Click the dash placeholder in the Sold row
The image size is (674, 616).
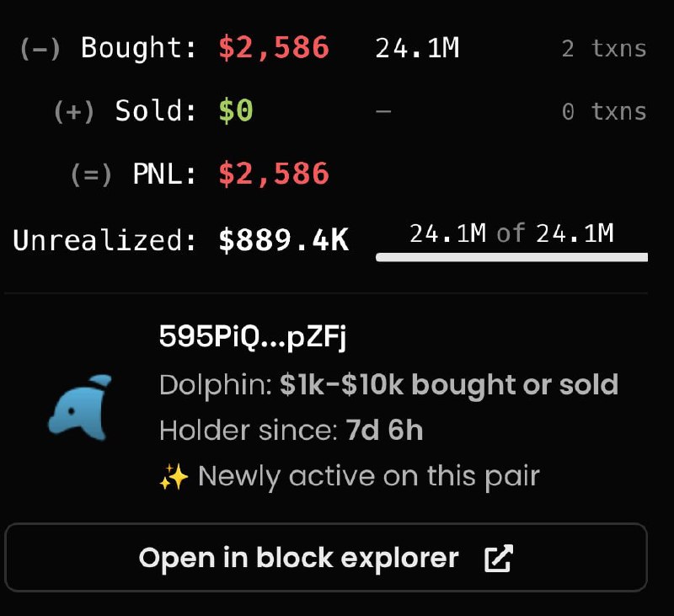(383, 110)
